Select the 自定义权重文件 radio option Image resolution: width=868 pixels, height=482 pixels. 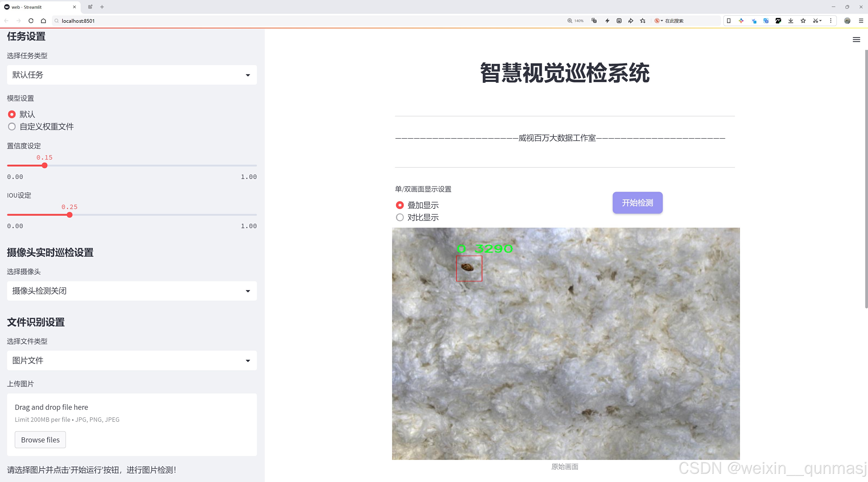point(12,127)
